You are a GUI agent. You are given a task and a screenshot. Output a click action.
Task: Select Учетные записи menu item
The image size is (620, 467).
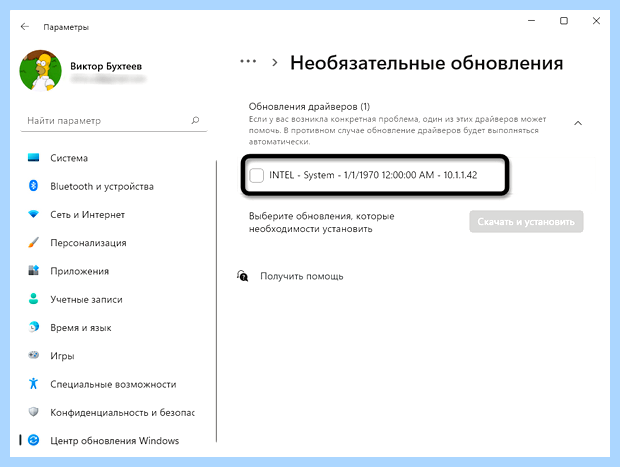[x=86, y=299]
